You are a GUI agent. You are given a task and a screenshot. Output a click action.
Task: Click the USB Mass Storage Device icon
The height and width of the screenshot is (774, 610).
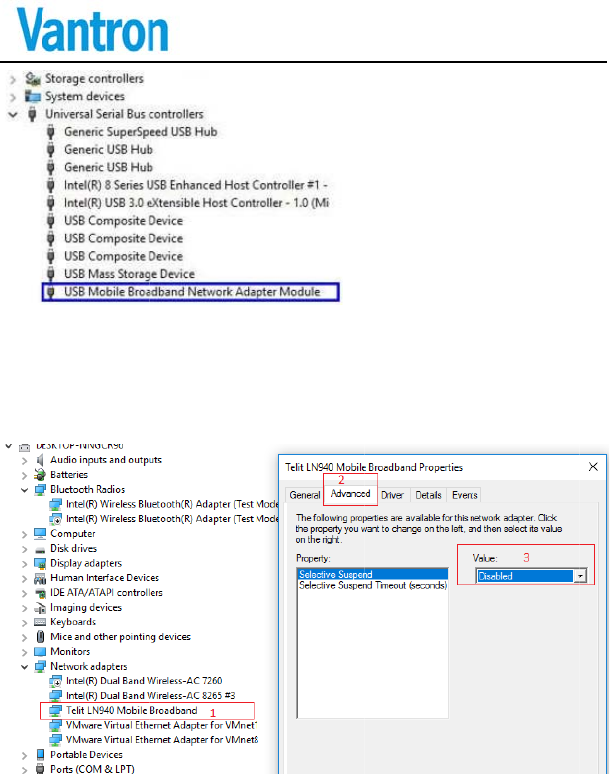click(x=50, y=274)
